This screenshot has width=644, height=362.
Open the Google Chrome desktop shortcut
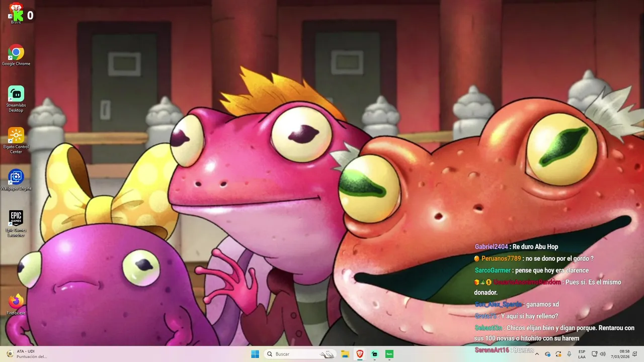(16, 55)
